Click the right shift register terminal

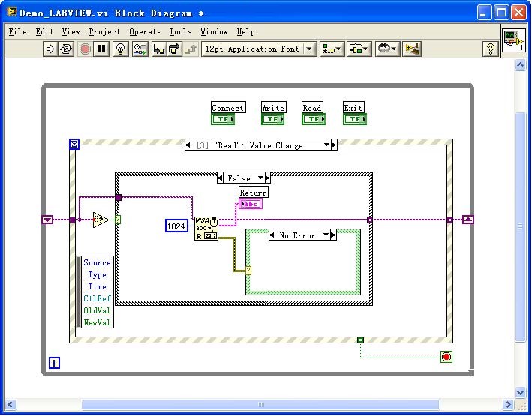pyautogui.click(x=468, y=220)
